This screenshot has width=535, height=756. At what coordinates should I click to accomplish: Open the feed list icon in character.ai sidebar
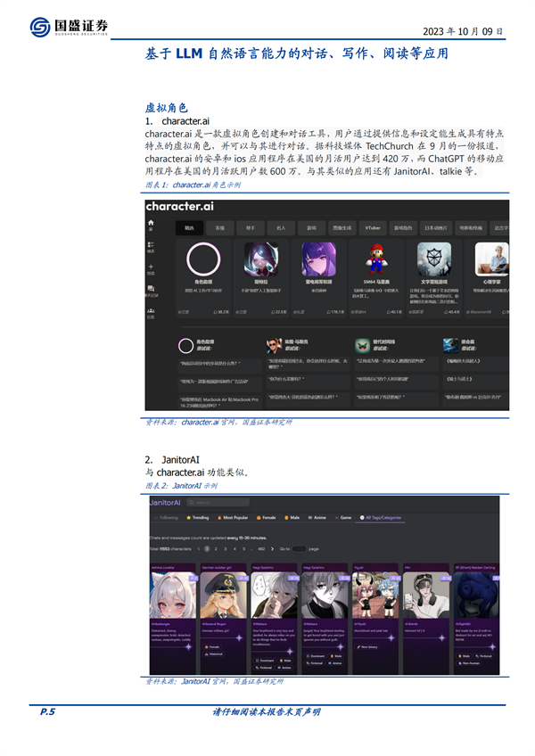pos(151,245)
